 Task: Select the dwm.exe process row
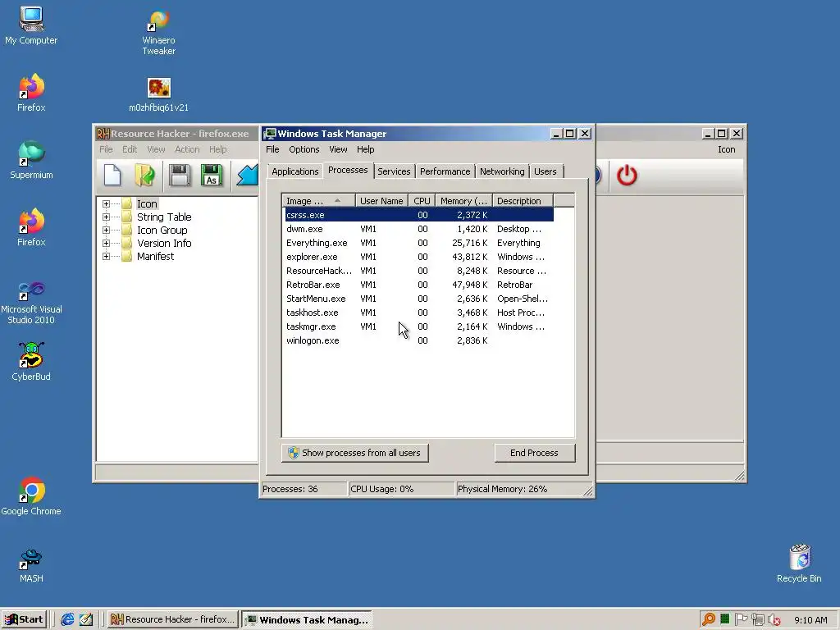tap(419, 229)
